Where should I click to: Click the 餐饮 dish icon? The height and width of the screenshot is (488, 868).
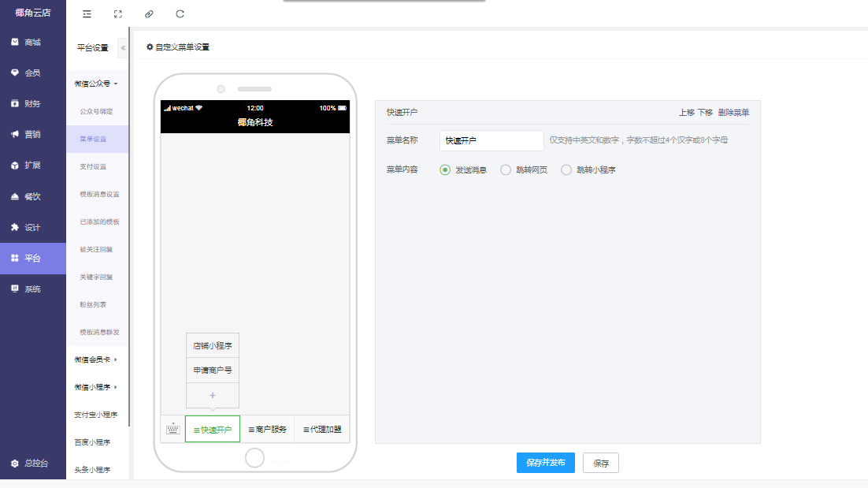[15, 196]
